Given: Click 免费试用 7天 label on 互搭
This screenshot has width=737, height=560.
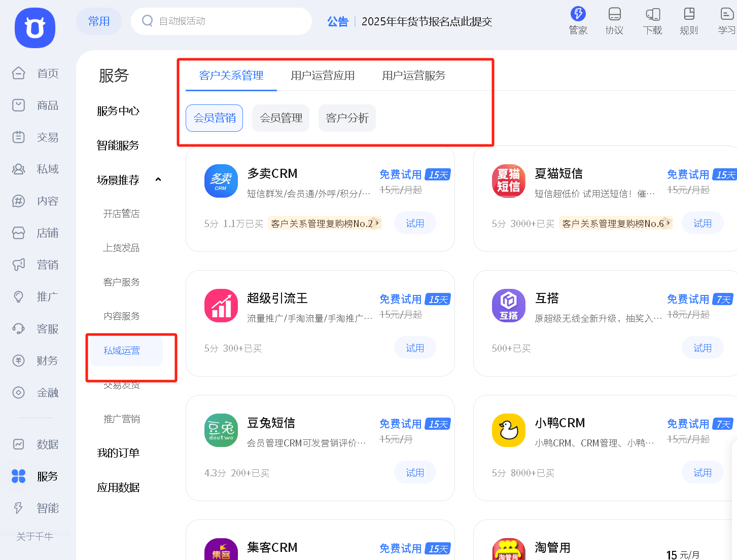Looking at the screenshot, I should (700, 299).
